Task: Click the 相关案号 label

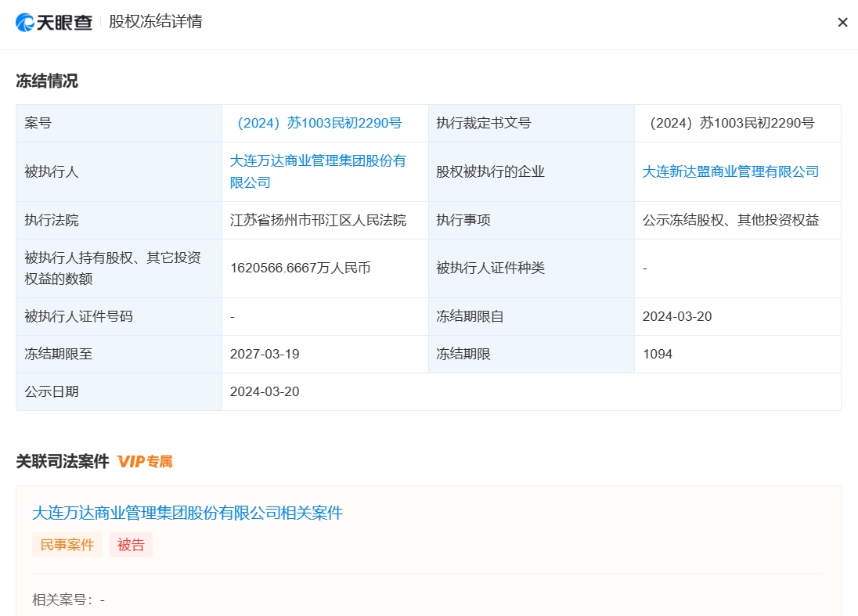Action: (63, 600)
